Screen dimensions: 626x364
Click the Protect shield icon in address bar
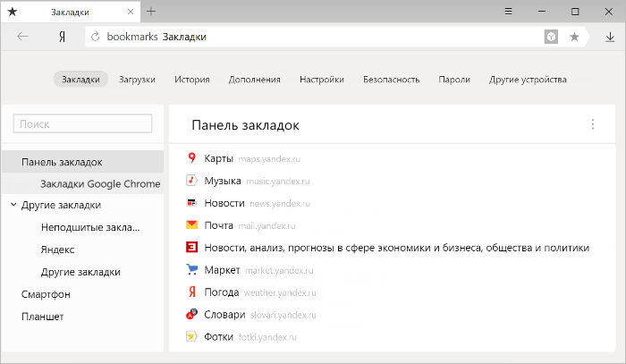tap(551, 38)
